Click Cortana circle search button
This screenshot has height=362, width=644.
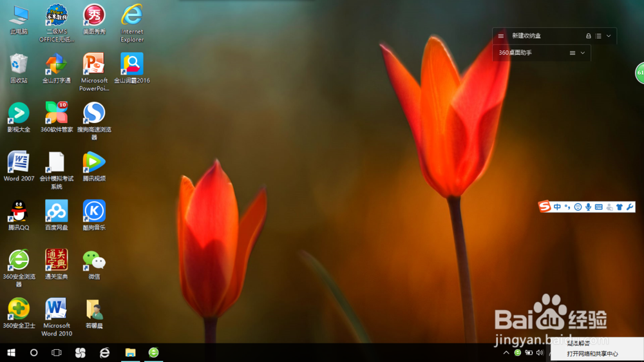(x=33, y=352)
